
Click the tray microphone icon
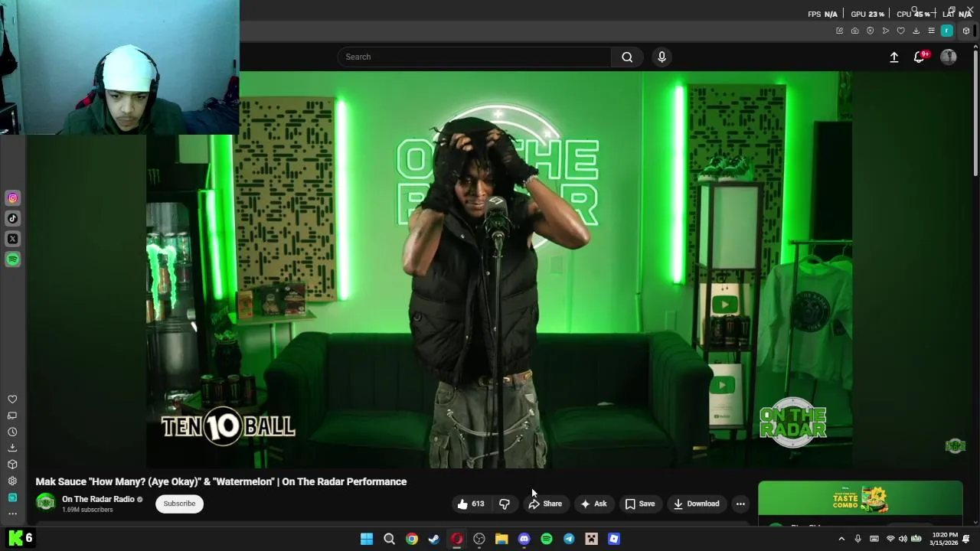[x=857, y=539]
